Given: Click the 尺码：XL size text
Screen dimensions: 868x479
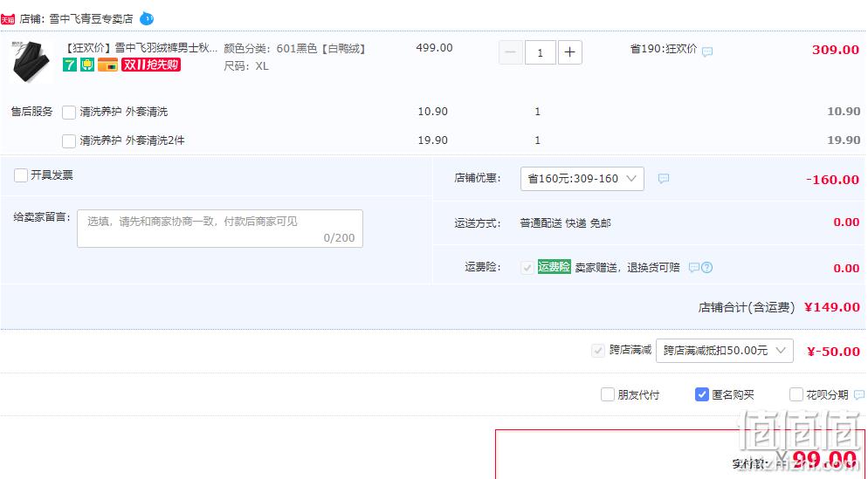Looking at the screenshot, I should point(246,66).
